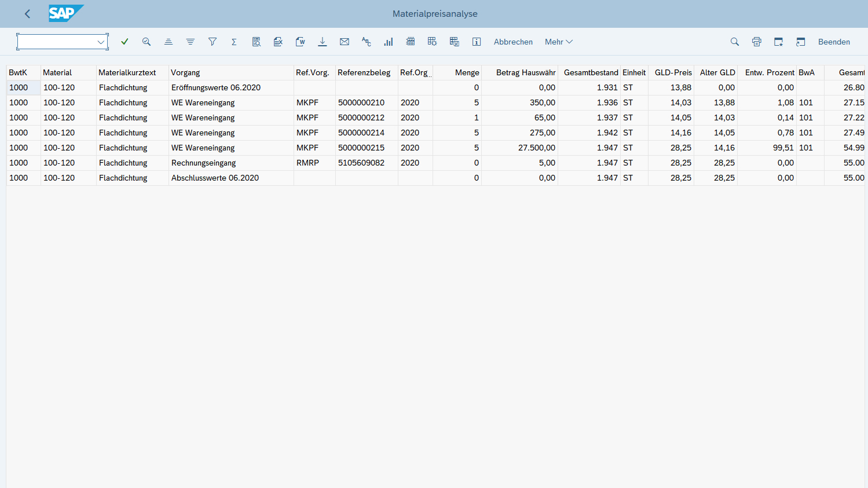Select the Referenzbeleg column header

pyautogui.click(x=367, y=72)
